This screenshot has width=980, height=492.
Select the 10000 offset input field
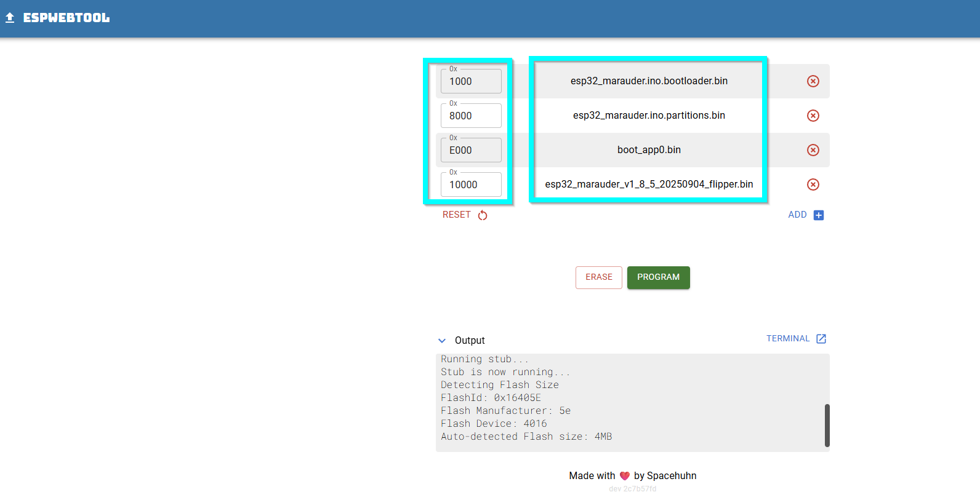[x=471, y=185]
